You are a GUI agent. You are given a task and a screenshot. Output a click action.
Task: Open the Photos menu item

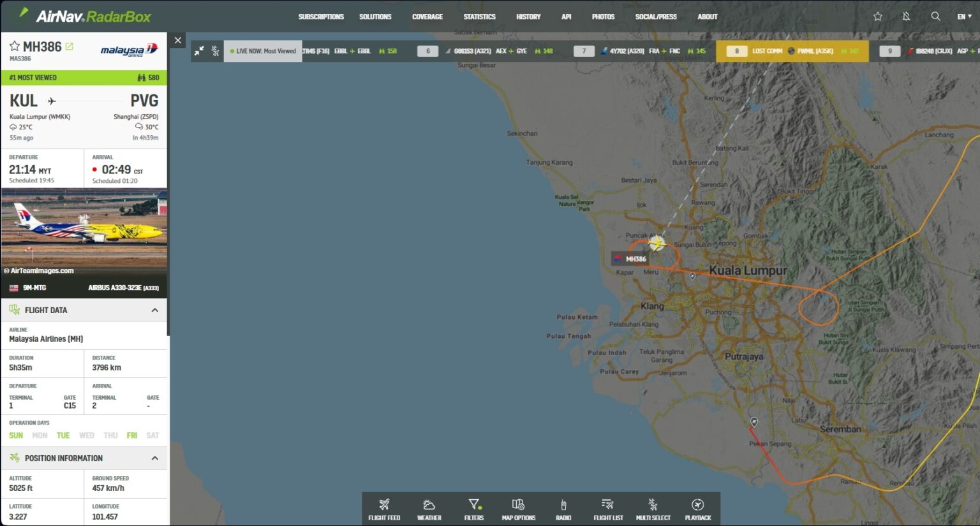[603, 17]
